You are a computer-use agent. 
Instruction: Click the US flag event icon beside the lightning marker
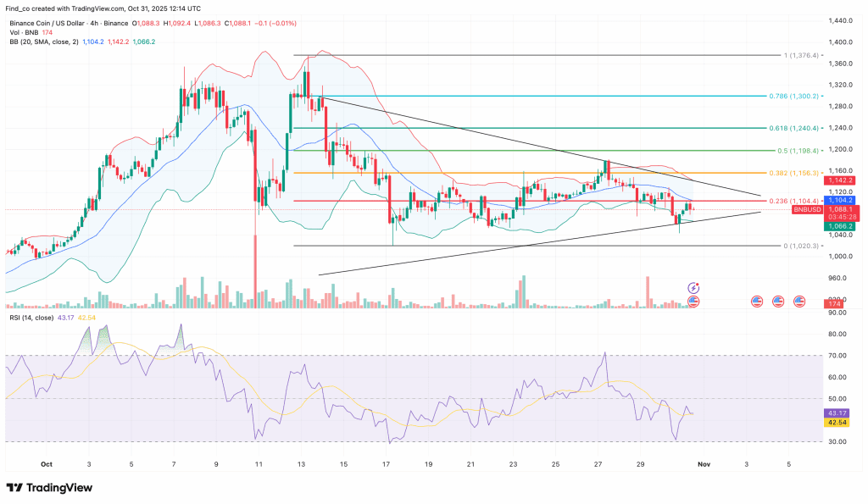click(x=693, y=302)
